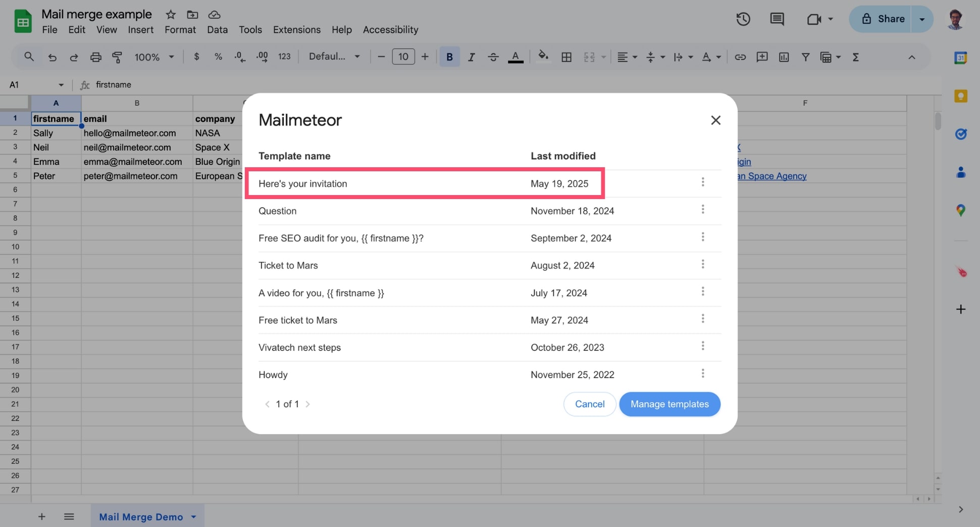Open options for Howdy template
The height and width of the screenshot is (527, 980).
pos(702,373)
